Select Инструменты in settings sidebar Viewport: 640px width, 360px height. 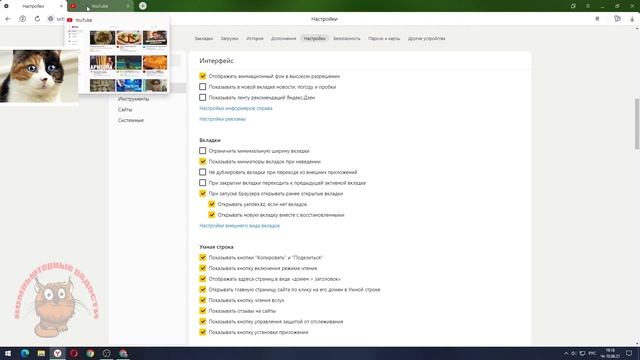[133, 99]
